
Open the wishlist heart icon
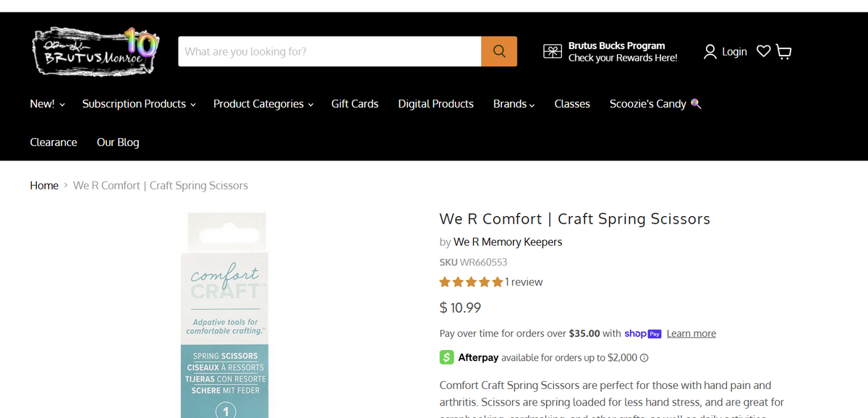(763, 51)
